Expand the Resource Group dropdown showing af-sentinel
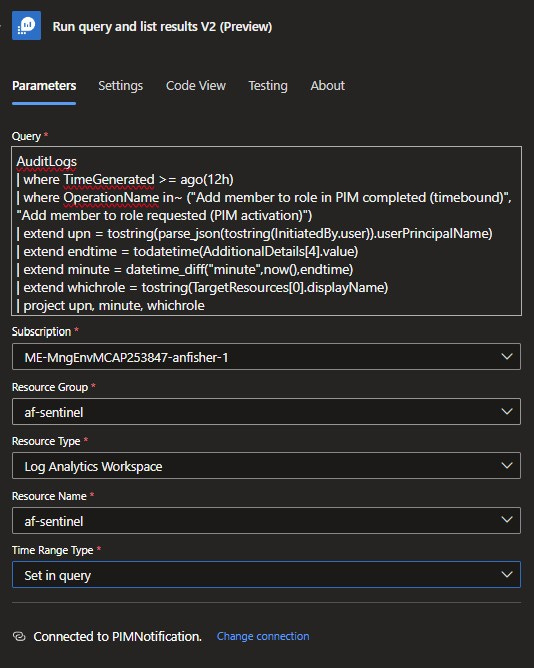Viewport: 534px width, 668px height. click(266, 412)
